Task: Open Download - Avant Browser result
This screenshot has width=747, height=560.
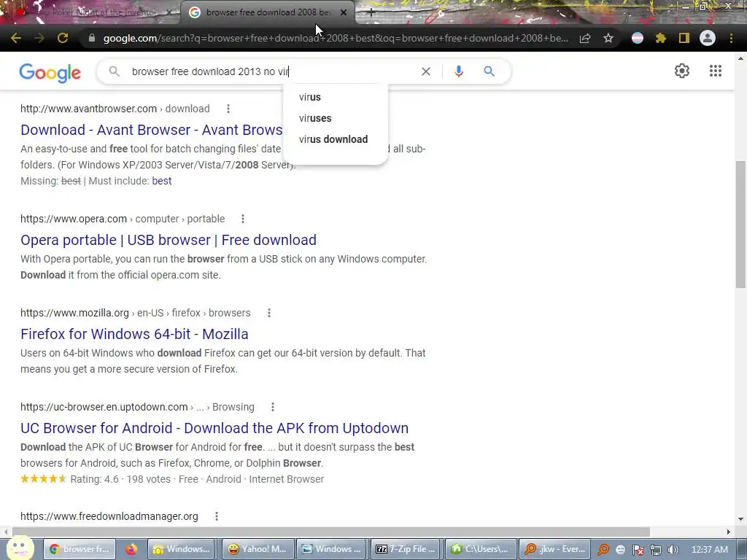Action: pos(152,130)
